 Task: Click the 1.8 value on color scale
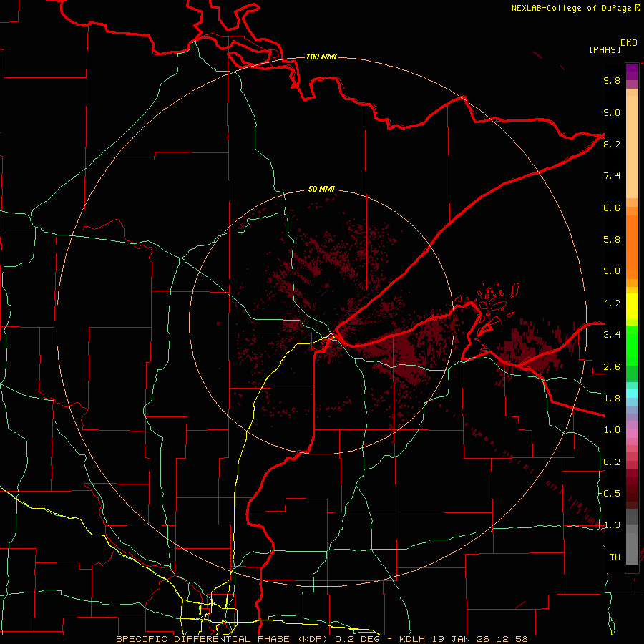click(x=612, y=399)
